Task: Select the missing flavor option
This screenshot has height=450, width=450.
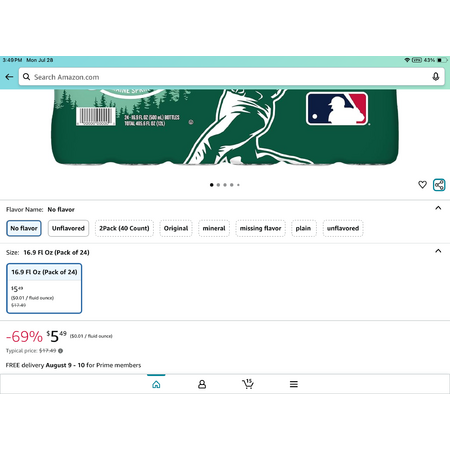Action: (261, 228)
